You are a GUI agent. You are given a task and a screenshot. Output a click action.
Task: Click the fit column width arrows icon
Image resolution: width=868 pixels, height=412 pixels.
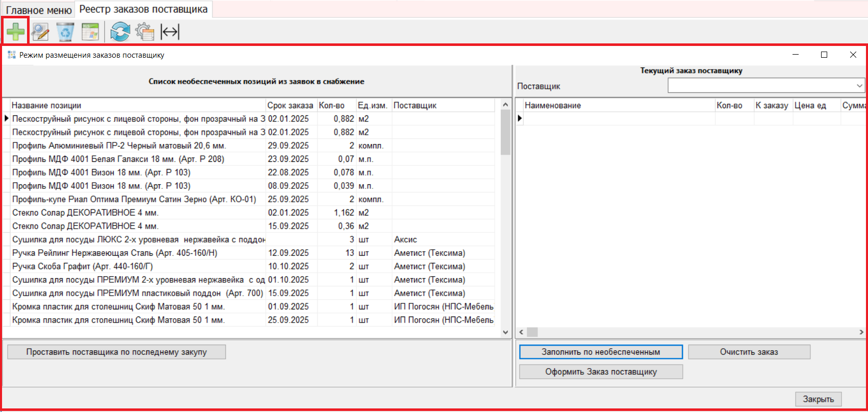170,32
